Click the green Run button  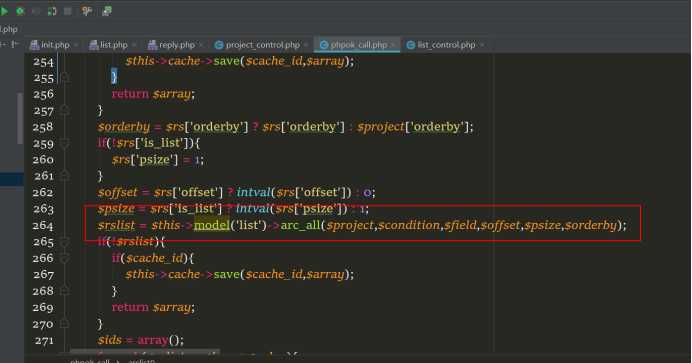[4, 11]
